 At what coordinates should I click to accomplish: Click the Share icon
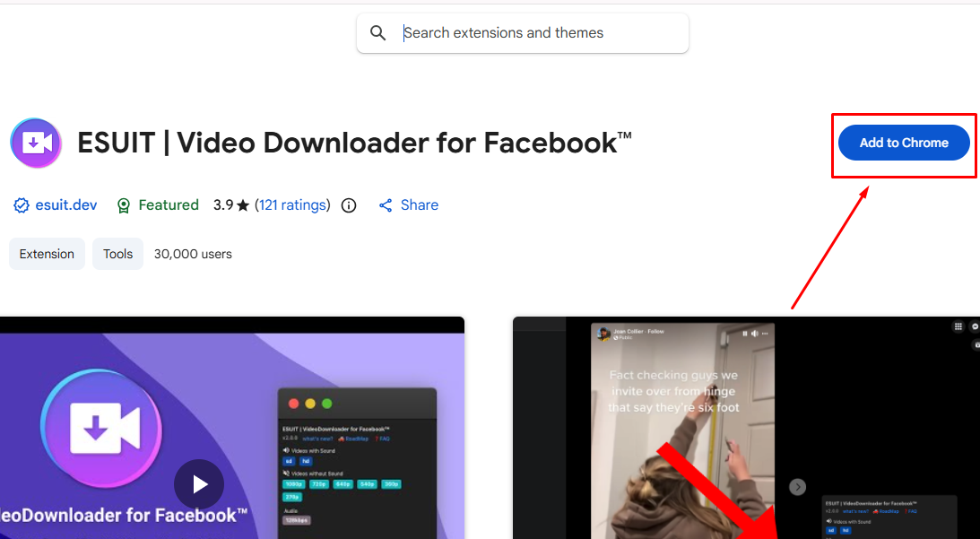(386, 204)
